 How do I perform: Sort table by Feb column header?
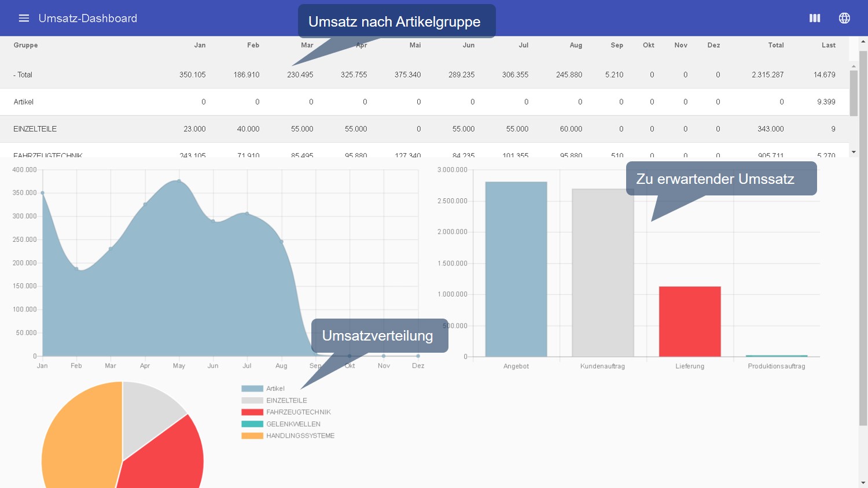(x=253, y=45)
